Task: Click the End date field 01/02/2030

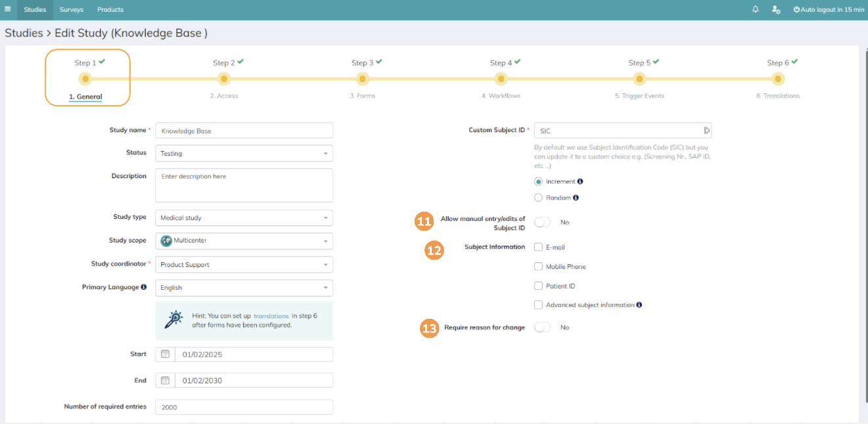Action: [254, 381]
